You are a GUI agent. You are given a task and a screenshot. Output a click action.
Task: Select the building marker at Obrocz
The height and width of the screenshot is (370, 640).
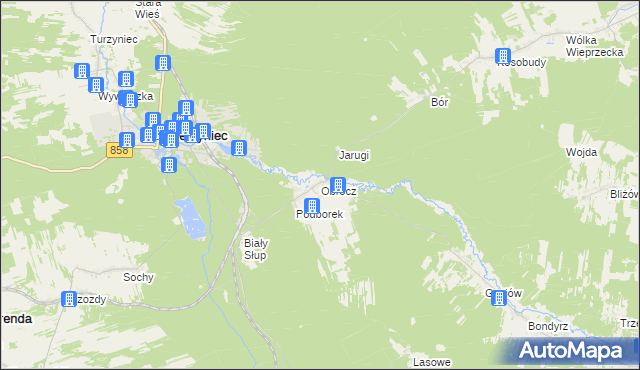(x=338, y=185)
